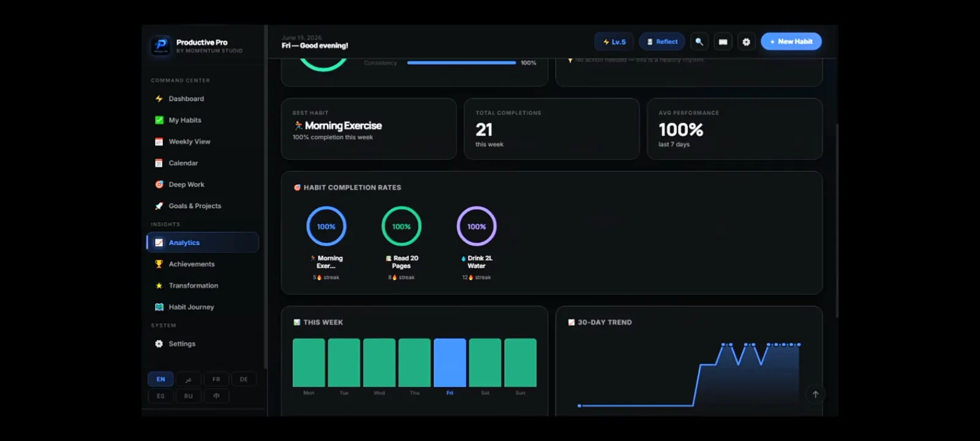Go to the Transformation section
This screenshot has width=980, height=441.
click(203, 285)
